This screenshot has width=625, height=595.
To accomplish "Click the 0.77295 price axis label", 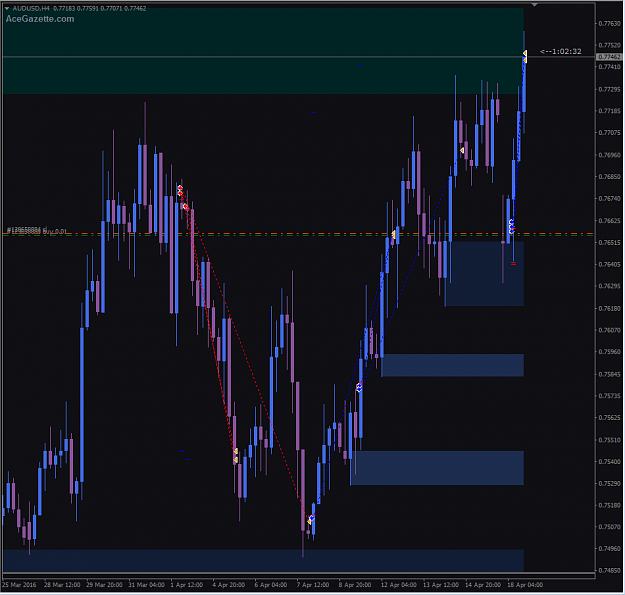I will (609, 89).
